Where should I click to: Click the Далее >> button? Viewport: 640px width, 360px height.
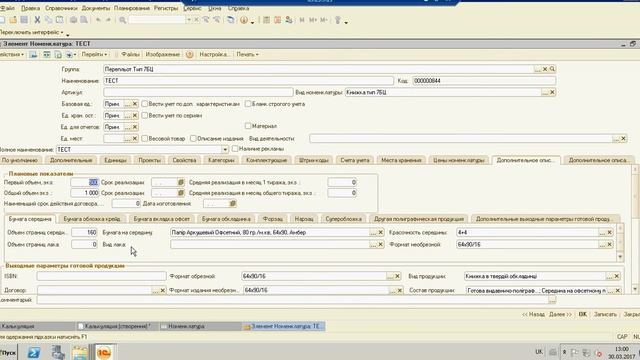tap(560, 314)
